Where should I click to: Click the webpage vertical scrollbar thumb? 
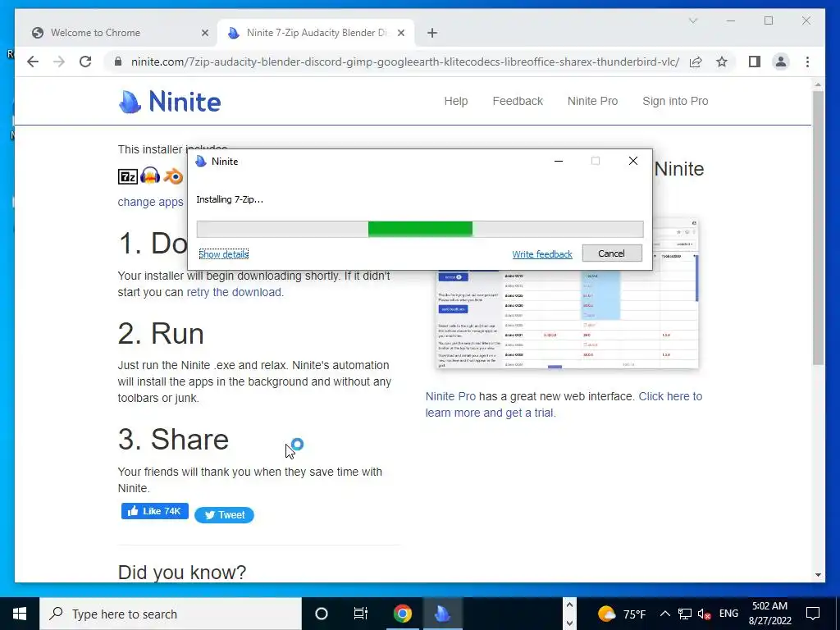[818, 228]
